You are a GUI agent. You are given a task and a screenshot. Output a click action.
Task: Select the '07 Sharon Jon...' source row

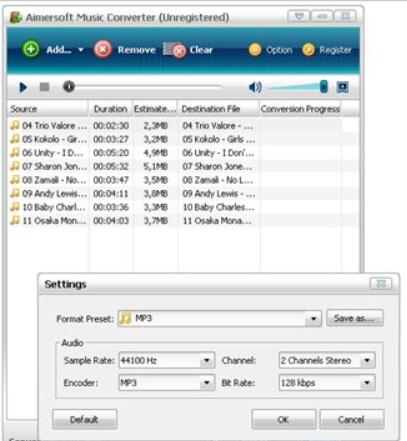tap(48, 166)
